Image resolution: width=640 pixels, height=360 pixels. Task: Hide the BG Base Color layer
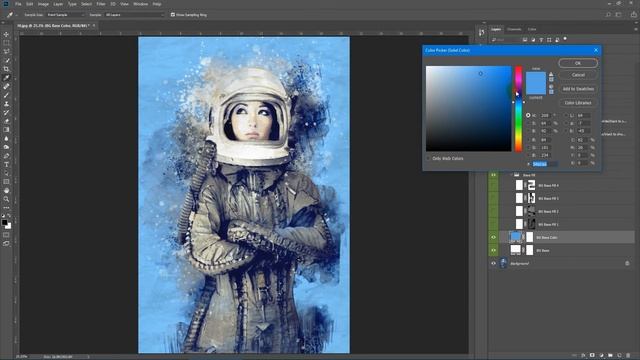[x=493, y=237]
